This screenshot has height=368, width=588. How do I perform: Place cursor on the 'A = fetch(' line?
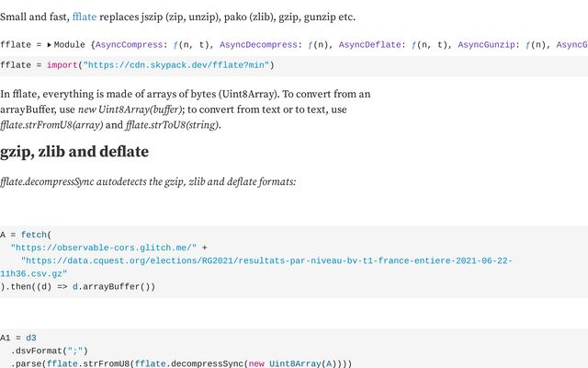tap(26, 236)
